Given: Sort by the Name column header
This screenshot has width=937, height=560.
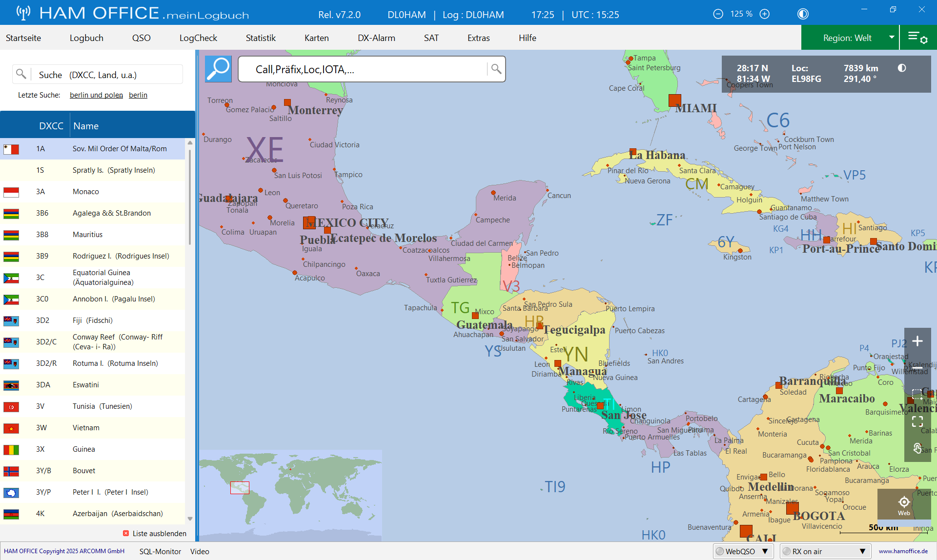Looking at the screenshot, I should 86,126.
